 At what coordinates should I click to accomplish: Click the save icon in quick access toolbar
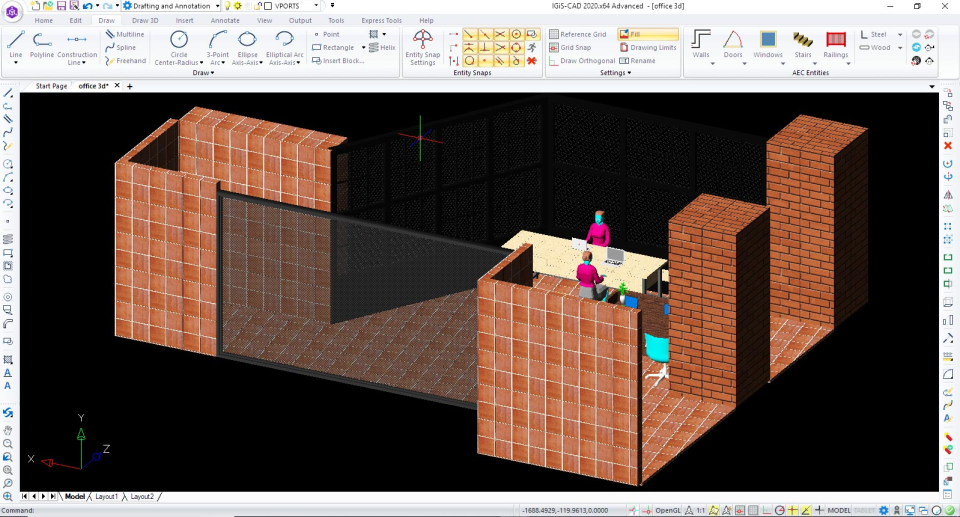tap(61, 6)
